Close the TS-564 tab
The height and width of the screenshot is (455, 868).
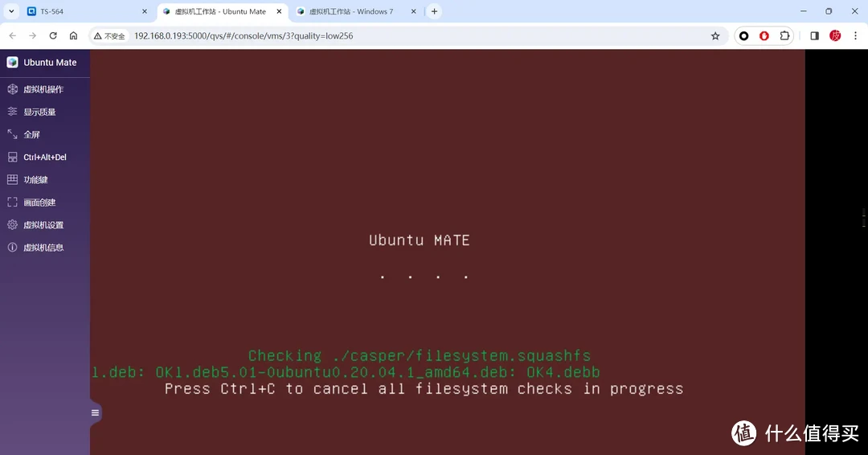pyautogui.click(x=145, y=11)
